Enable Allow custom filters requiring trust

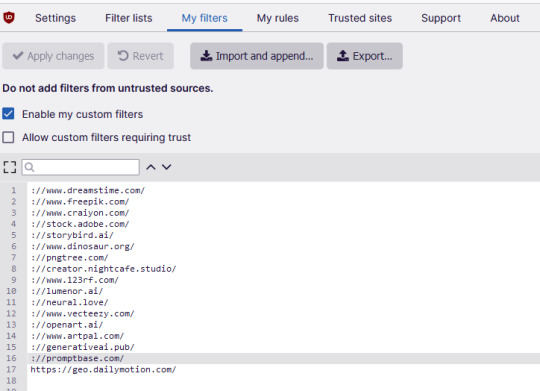(8, 137)
